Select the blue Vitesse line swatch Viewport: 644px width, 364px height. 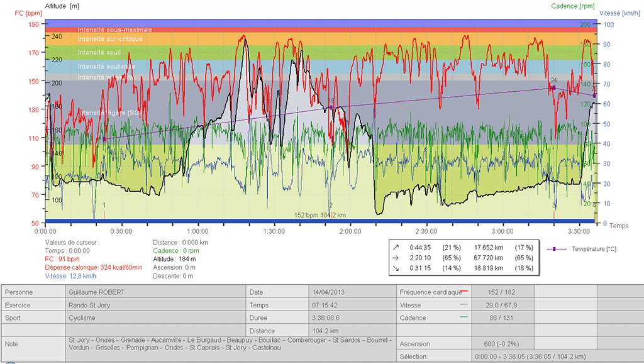pyautogui.click(x=464, y=304)
